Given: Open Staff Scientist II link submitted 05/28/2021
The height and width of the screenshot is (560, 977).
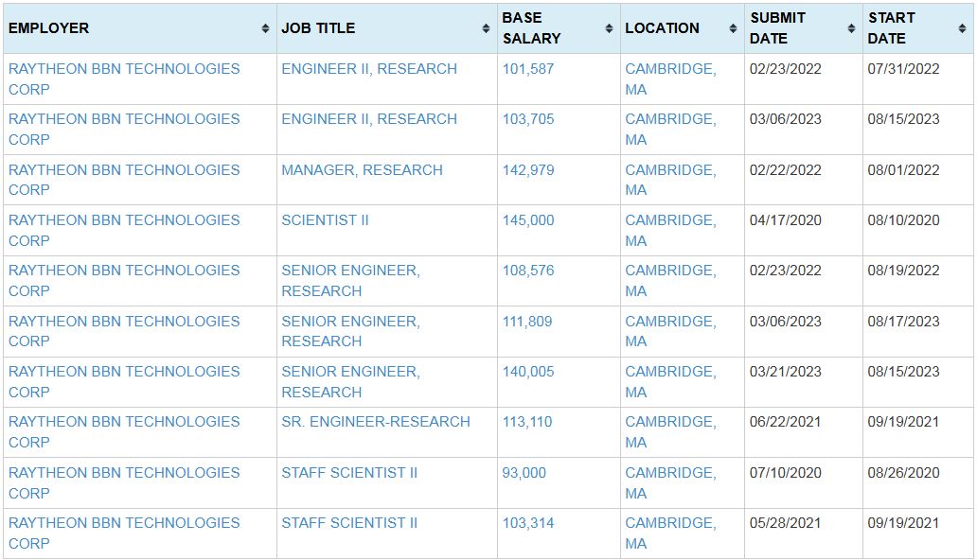Looking at the screenshot, I should 349,522.
